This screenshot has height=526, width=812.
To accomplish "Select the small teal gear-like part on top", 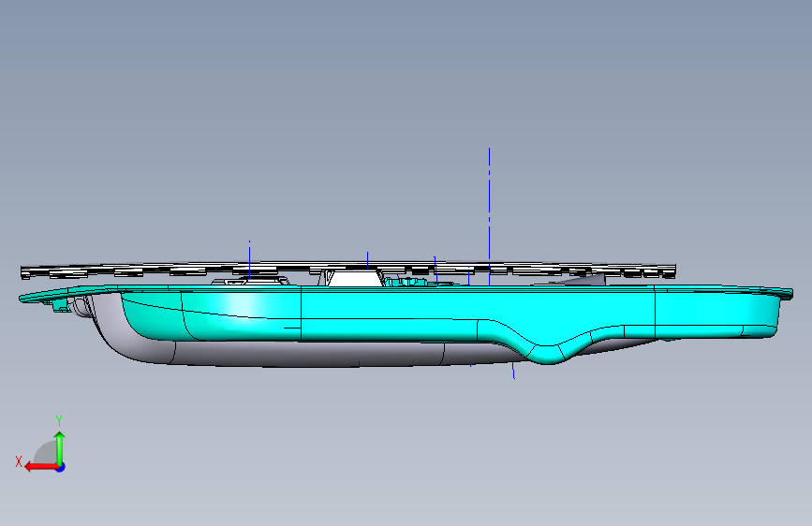I will (x=408, y=282).
